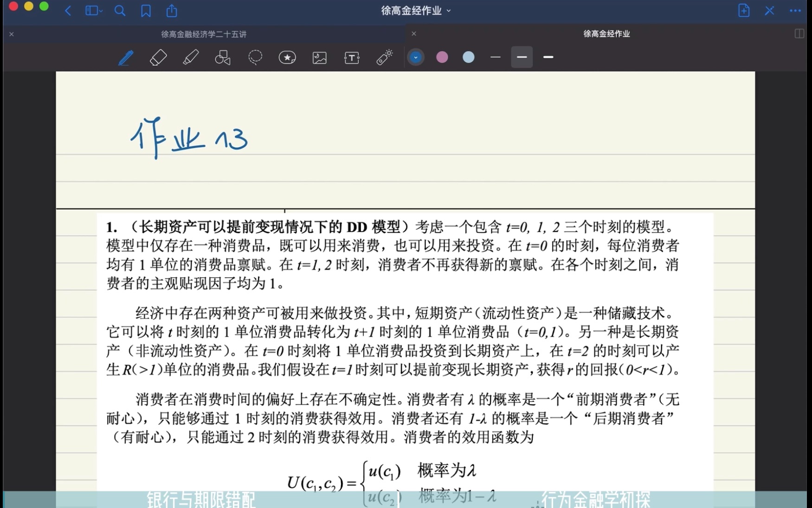Go back with the left chevron
This screenshot has height=508, width=812.
tap(68, 11)
